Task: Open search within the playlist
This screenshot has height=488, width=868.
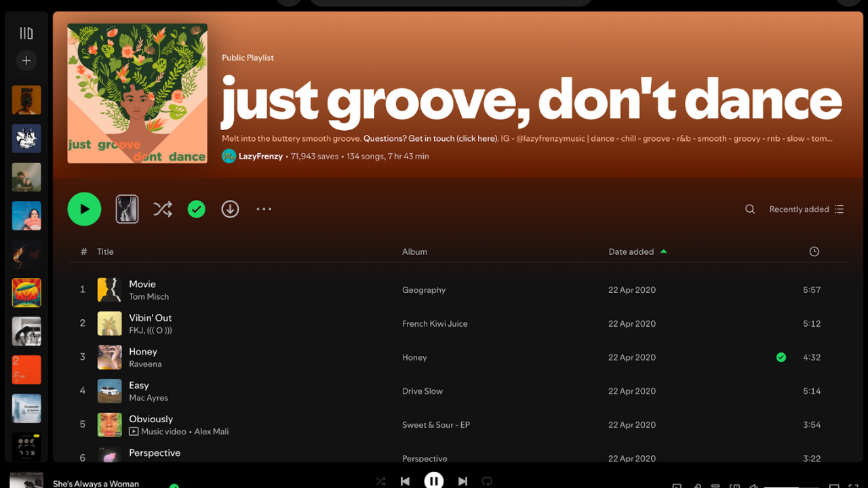Action: coord(749,209)
